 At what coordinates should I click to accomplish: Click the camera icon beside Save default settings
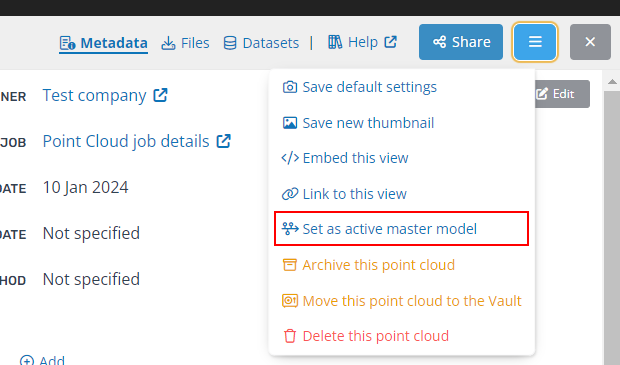(x=289, y=87)
